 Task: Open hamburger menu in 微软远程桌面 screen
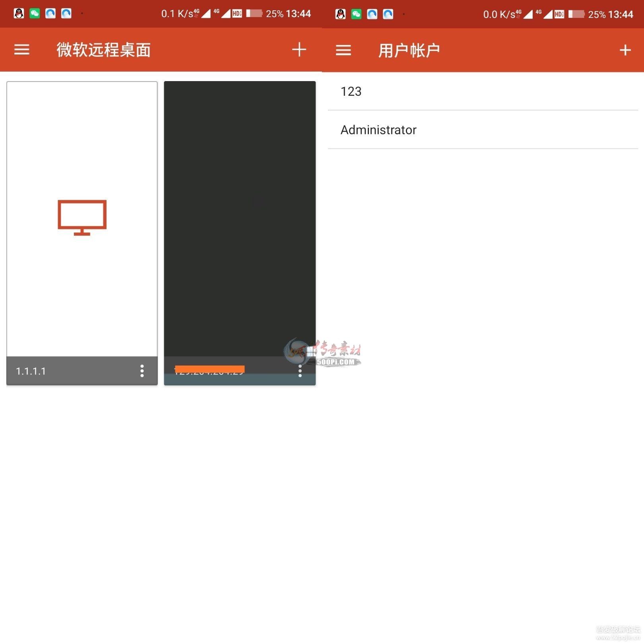(x=22, y=50)
